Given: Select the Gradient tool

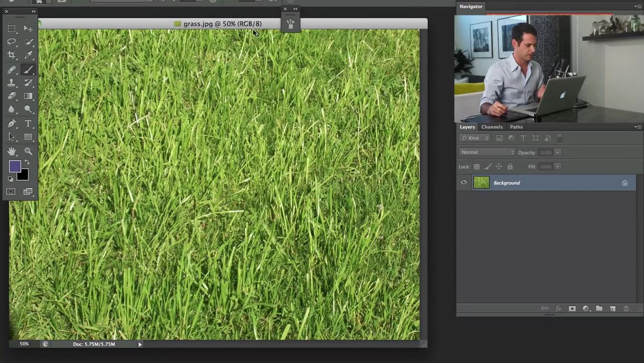Looking at the screenshot, I should click(x=28, y=96).
